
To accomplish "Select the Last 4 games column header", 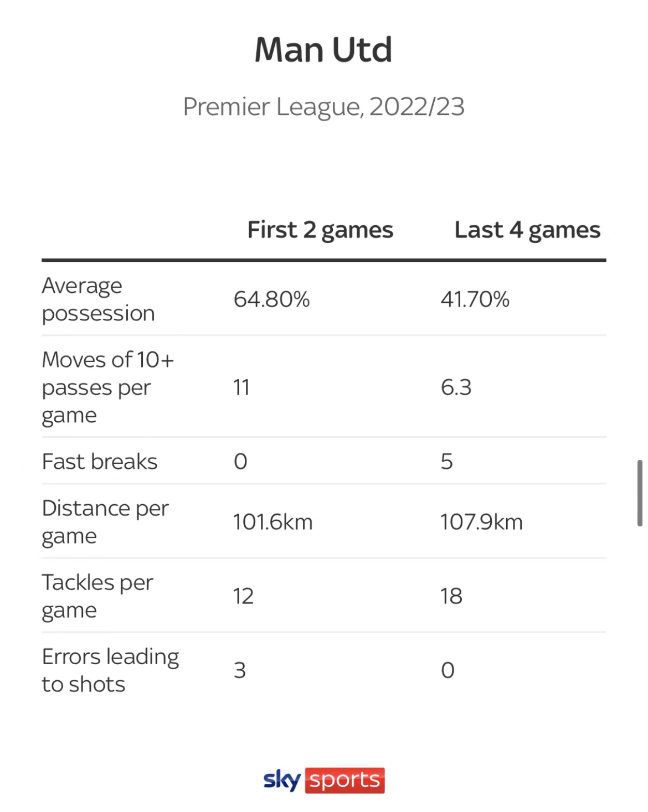I will tap(527, 230).
